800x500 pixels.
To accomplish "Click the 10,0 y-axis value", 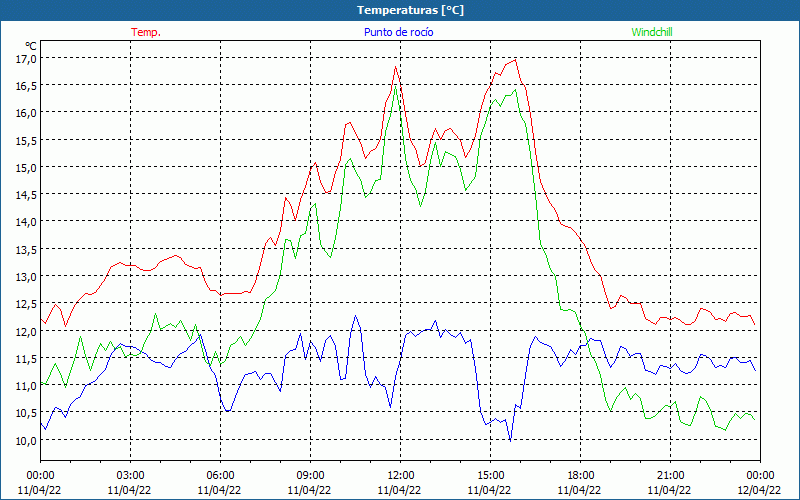I will coord(26,441).
